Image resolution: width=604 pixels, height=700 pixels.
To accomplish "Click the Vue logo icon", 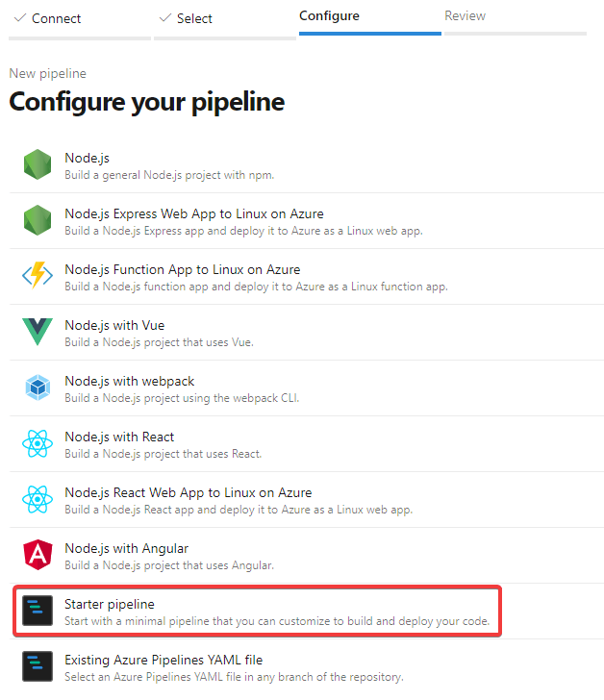I will coord(38,333).
